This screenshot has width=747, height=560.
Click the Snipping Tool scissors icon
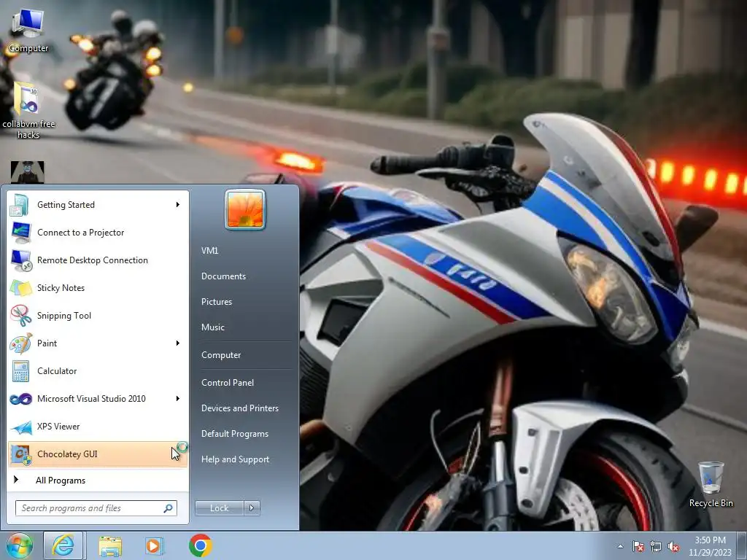click(20, 315)
